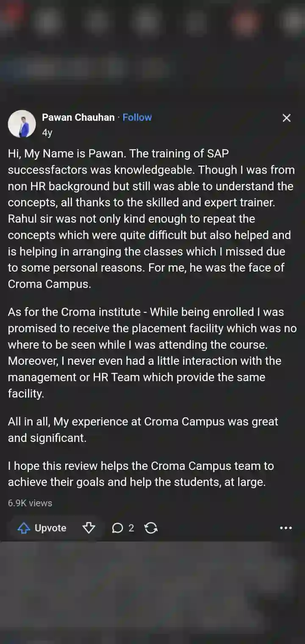305x644 pixels.
Task: Click the upvote arrow icon
Action: click(x=23, y=528)
